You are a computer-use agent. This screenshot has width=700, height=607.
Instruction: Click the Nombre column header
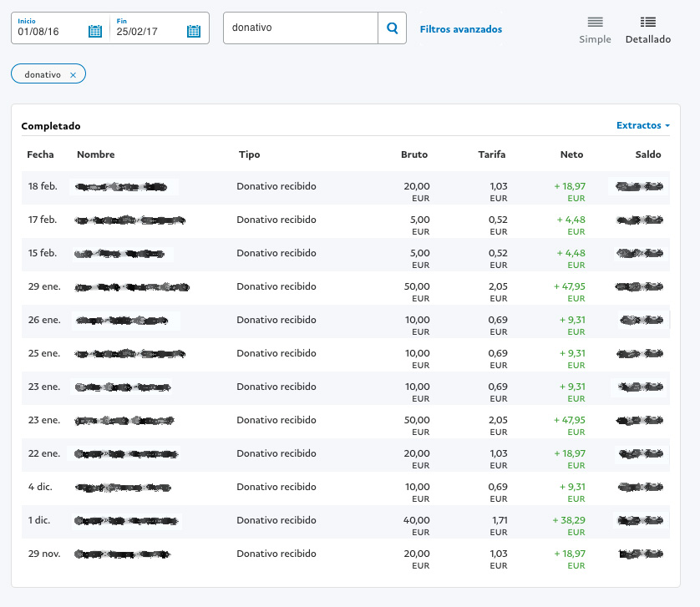click(x=95, y=154)
